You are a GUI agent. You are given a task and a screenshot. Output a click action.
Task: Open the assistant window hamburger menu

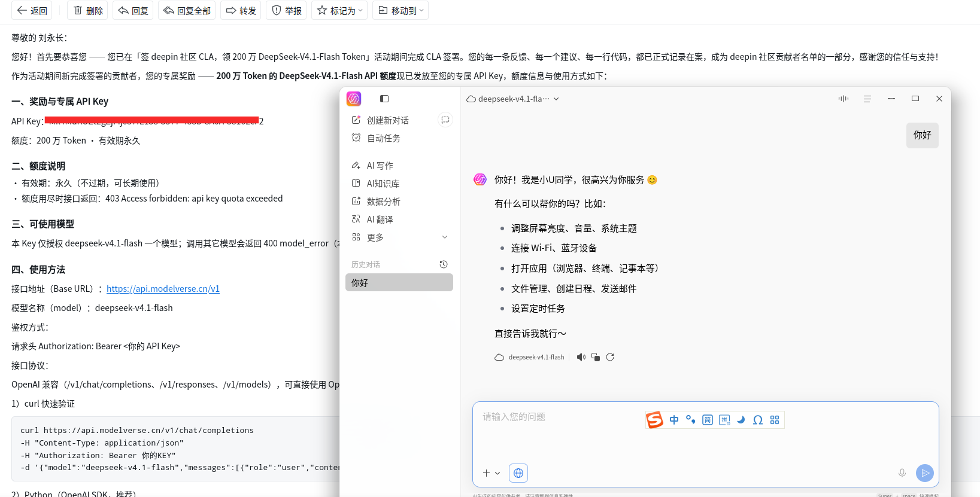[867, 99]
